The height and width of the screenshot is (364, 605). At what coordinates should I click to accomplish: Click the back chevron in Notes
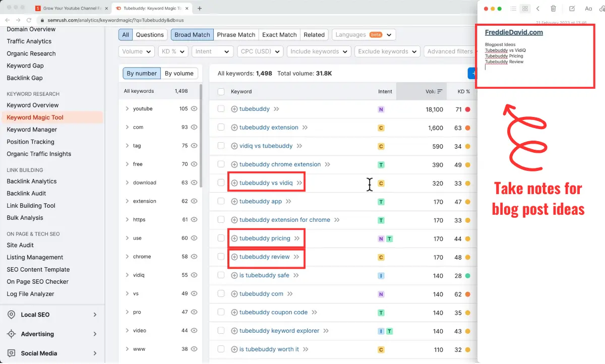click(538, 9)
